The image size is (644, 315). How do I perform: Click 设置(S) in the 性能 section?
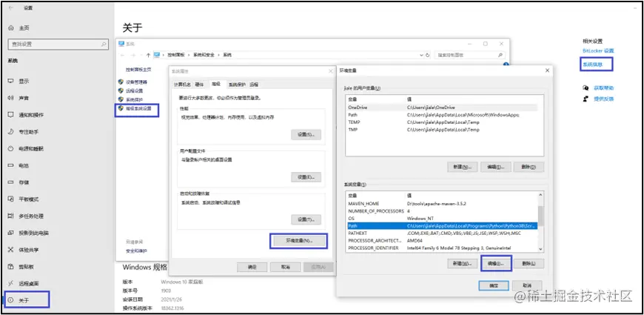(306, 135)
